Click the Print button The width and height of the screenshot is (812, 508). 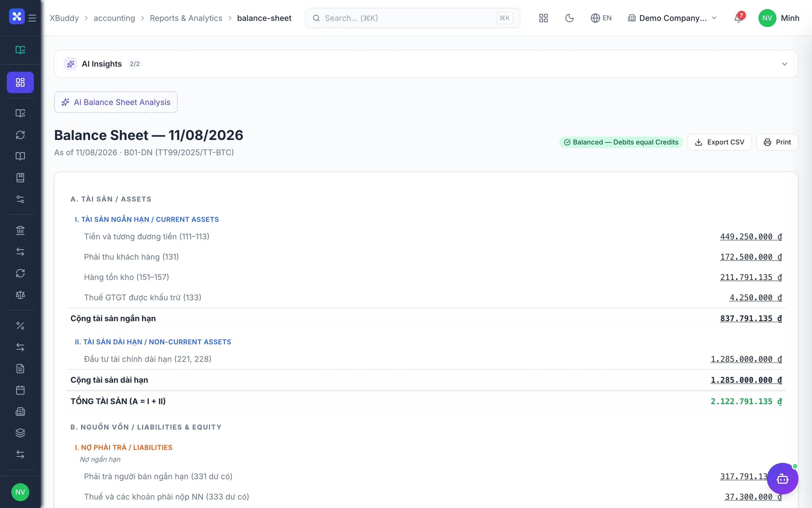777,142
